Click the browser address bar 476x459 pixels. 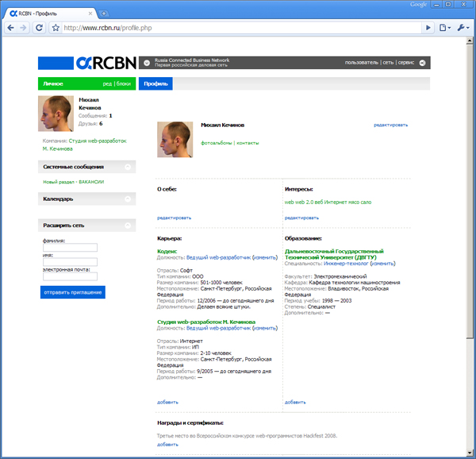(241, 28)
